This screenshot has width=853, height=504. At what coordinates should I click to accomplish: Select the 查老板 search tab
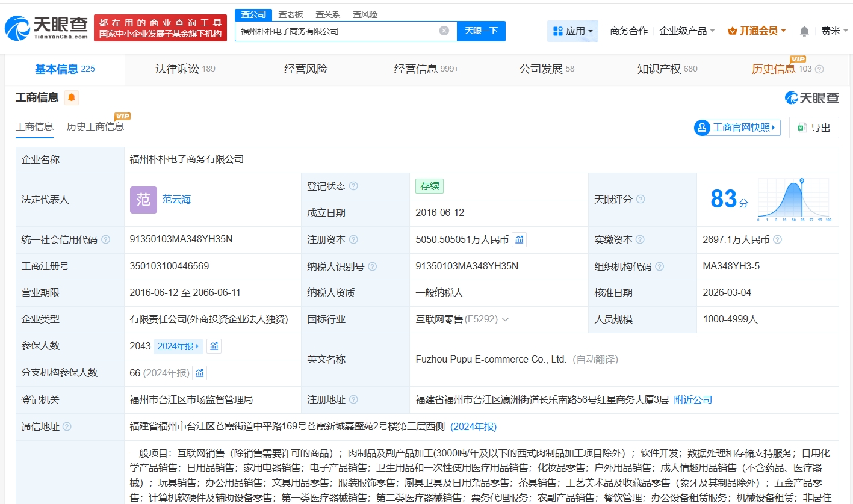[x=291, y=14]
